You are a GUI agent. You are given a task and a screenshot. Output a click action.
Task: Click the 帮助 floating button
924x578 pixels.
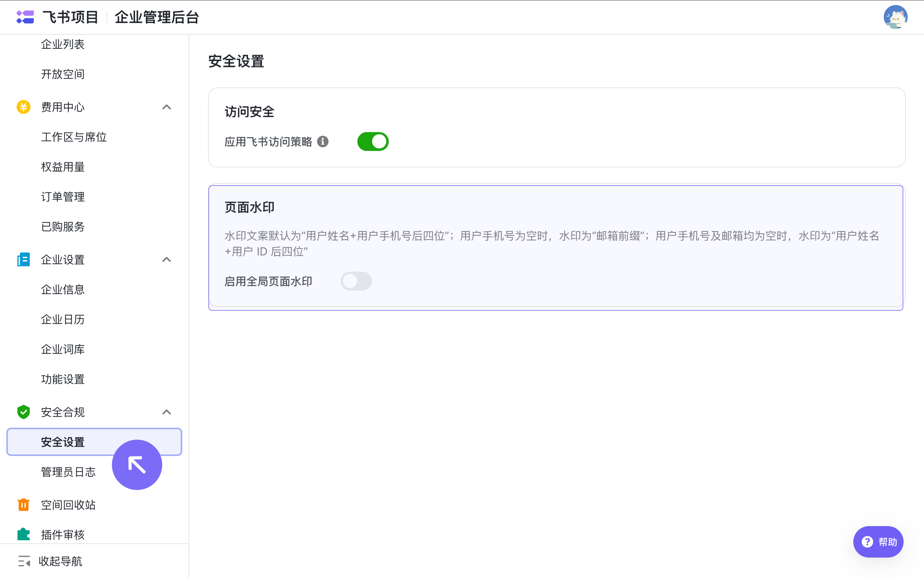pyautogui.click(x=878, y=542)
